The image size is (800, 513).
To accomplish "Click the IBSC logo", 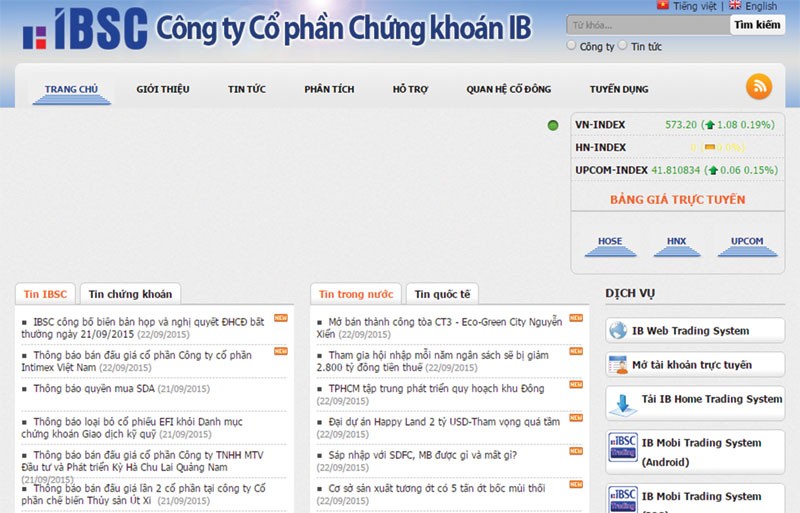I will [85, 29].
